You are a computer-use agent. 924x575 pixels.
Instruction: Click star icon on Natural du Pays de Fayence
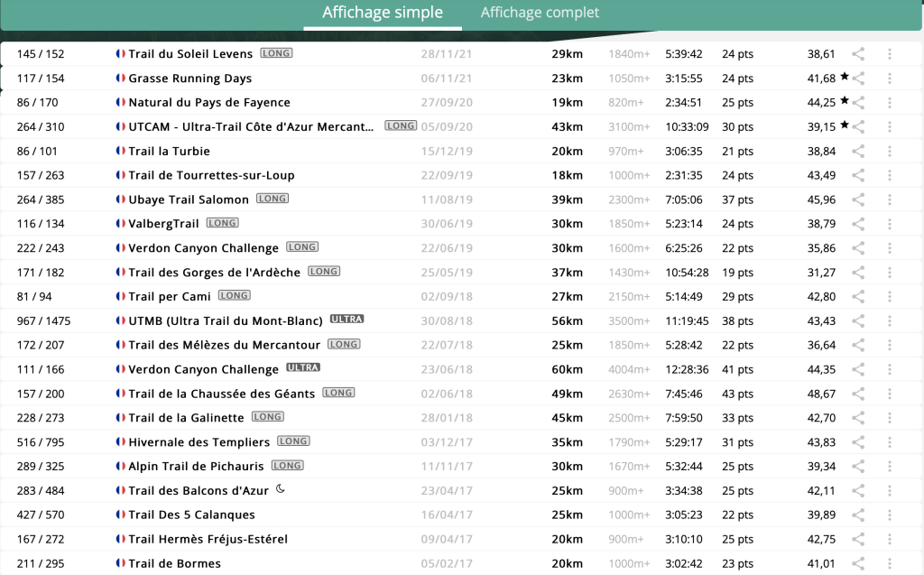click(845, 101)
